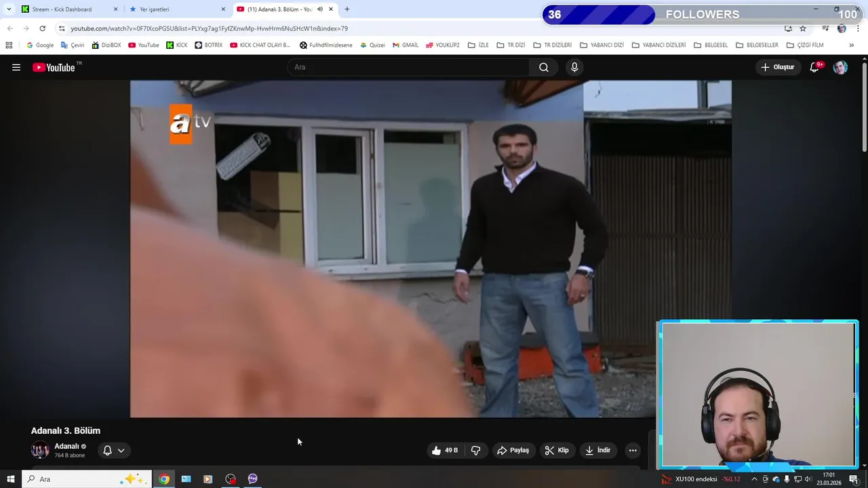Screen dimensions: 868x488
Task: Mute the playing Adanalı tab audio
Action: click(319, 9)
